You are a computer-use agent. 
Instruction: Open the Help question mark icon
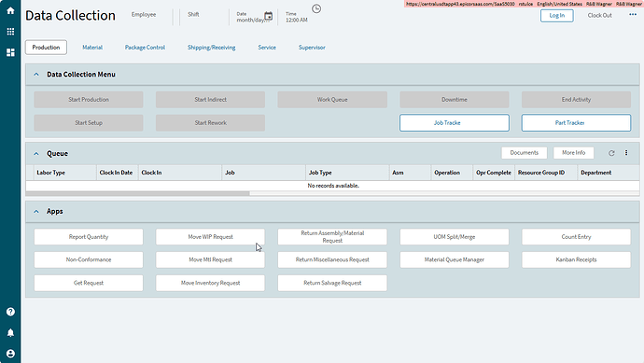point(10,312)
